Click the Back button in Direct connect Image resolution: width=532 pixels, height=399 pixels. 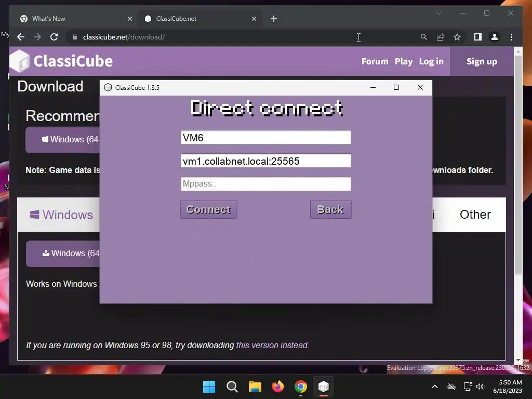330,210
